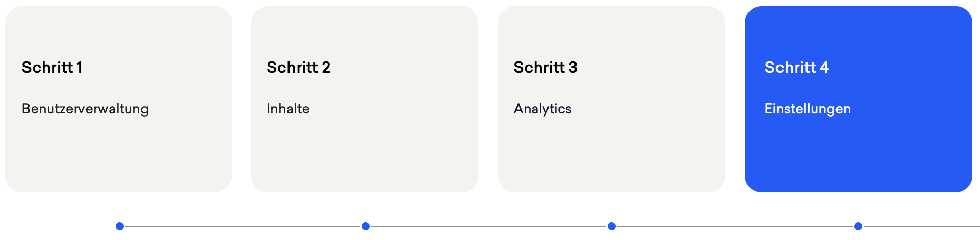Click the timeline dot under Schritt 4

point(858,226)
